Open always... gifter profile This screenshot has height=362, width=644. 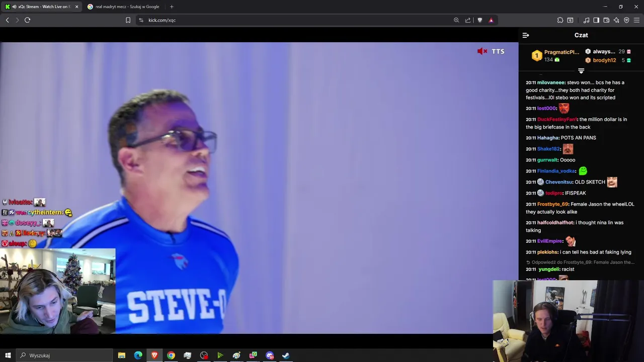click(x=604, y=51)
